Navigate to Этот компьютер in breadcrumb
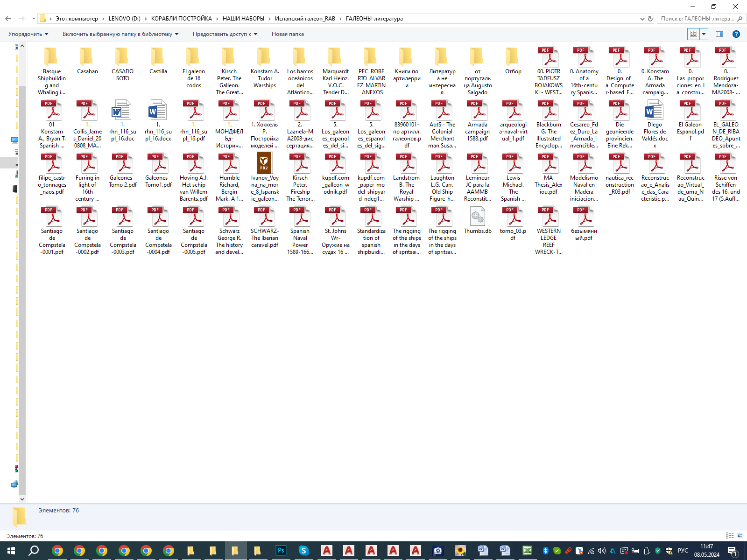 77,19
